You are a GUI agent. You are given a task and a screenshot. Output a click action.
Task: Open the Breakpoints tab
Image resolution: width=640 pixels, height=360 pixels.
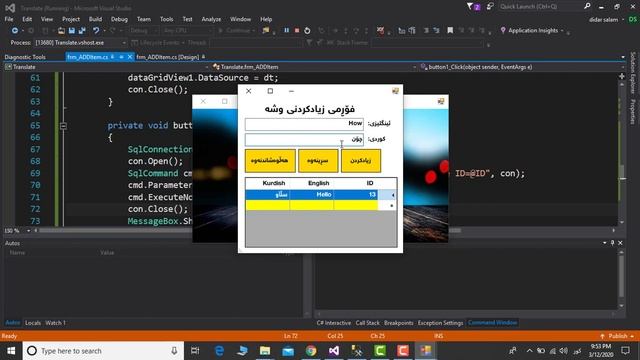pos(398,323)
